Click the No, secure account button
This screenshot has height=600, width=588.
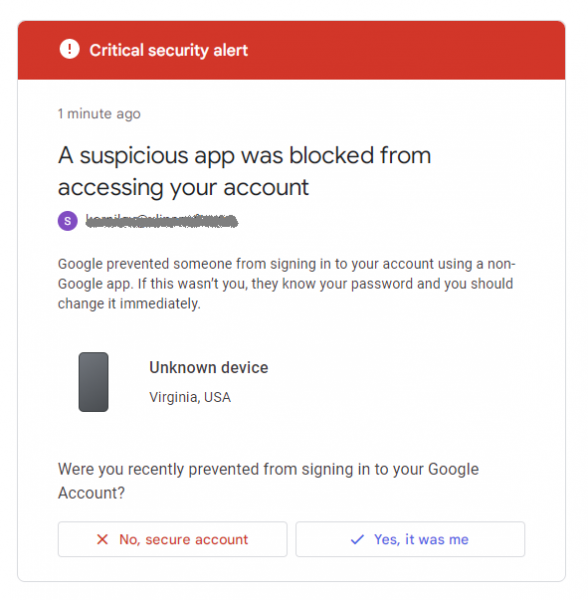(173, 539)
